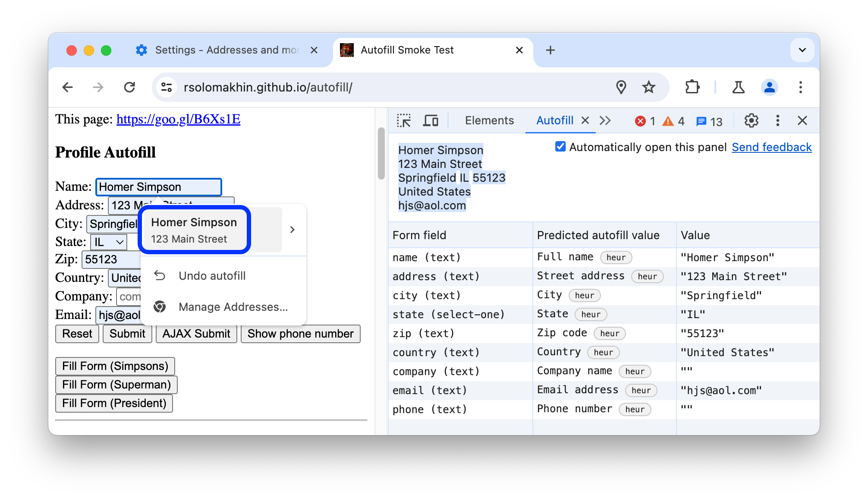Click the Elements panel tab
The height and width of the screenshot is (499, 868).
coord(489,120)
